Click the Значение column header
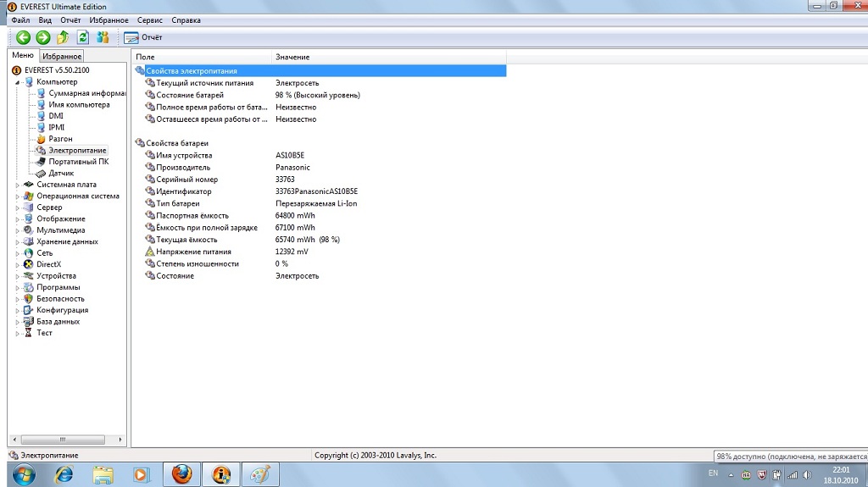The height and width of the screenshot is (487, 868). pos(388,57)
